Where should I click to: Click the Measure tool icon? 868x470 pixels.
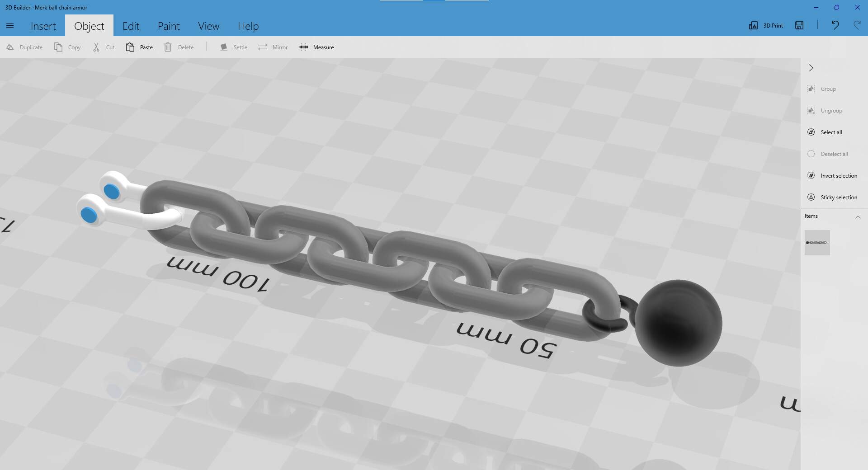click(303, 47)
